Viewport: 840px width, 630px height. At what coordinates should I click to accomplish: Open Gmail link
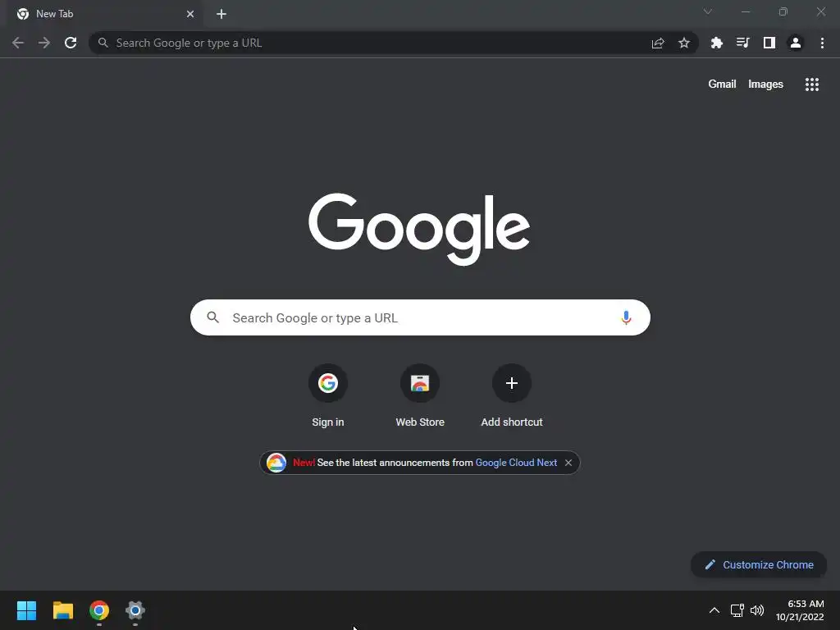click(722, 84)
